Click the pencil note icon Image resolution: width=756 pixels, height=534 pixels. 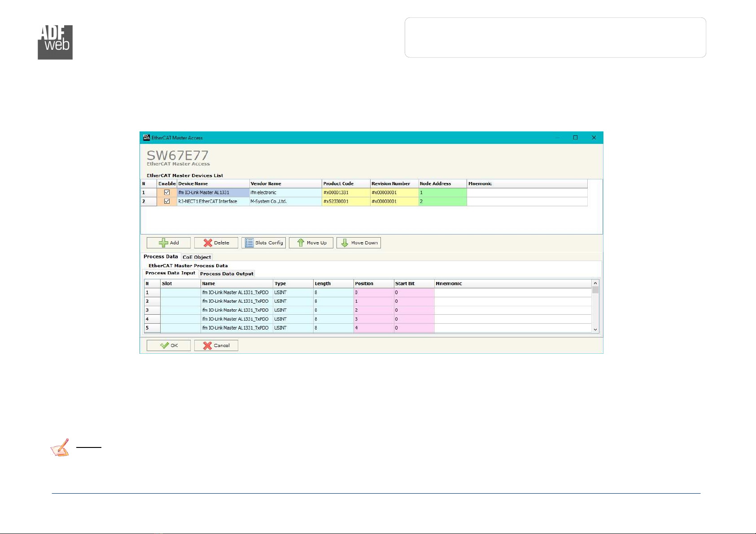(60, 447)
